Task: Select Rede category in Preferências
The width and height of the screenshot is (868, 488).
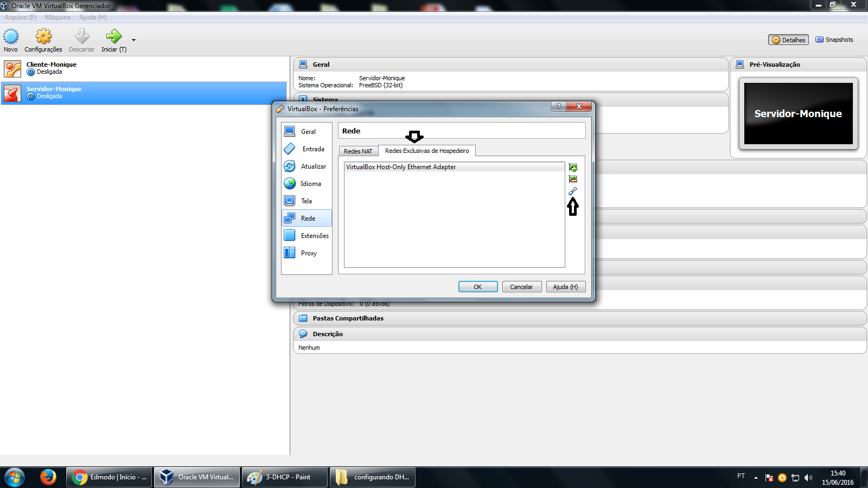Action: (x=307, y=218)
